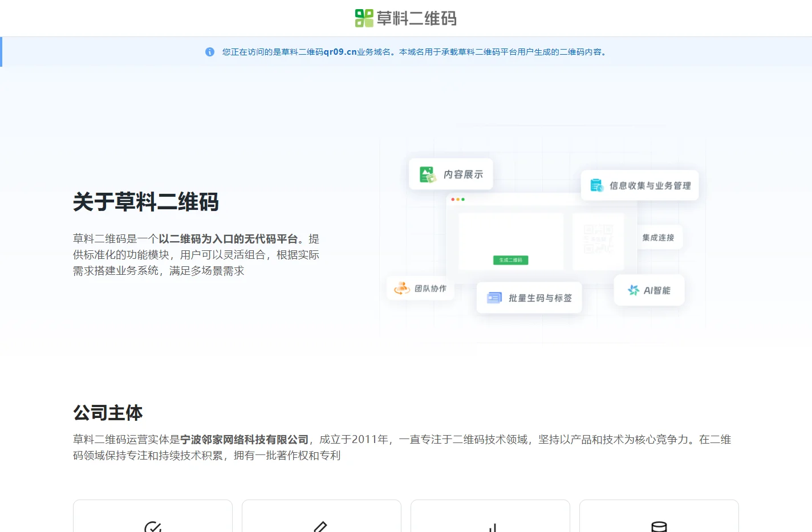Click the pencil icon in the second bottom card
812x532 pixels.
tap(321, 527)
